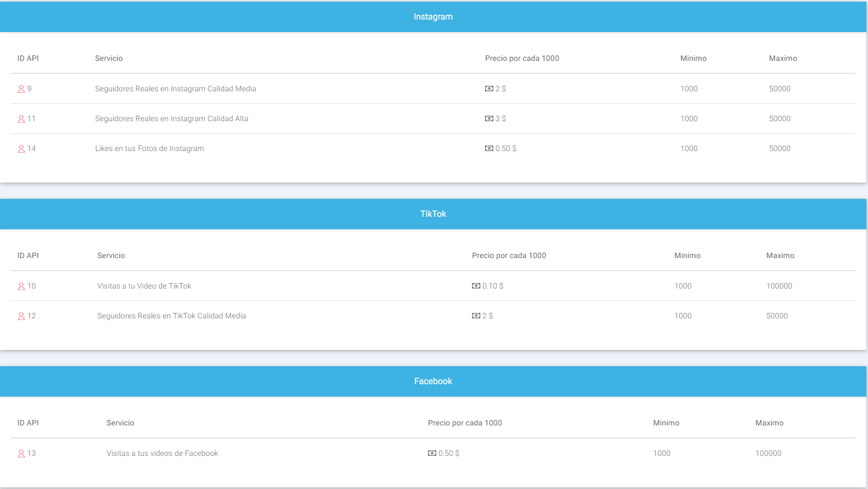868x489 pixels.
Task: Click Precio por cada 1000 header in Instagram table
Action: pos(522,58)
